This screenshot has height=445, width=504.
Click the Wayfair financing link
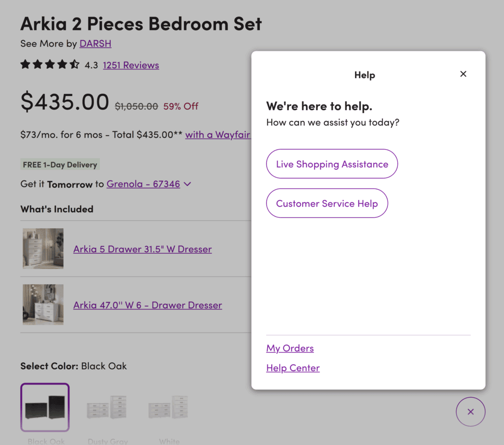pyautogui.click(x=218, y=135)
